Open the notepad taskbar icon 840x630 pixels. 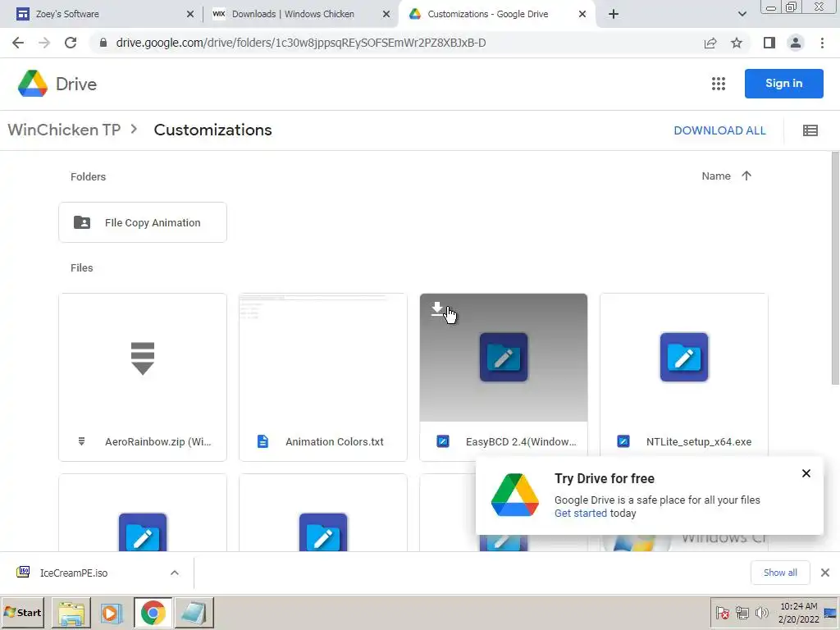click(x=194, y=612)
